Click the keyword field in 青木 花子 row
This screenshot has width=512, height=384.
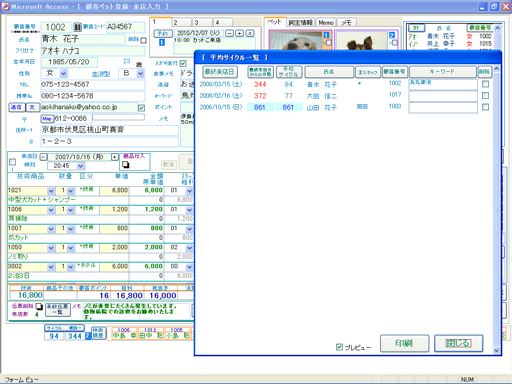(443, 84)
